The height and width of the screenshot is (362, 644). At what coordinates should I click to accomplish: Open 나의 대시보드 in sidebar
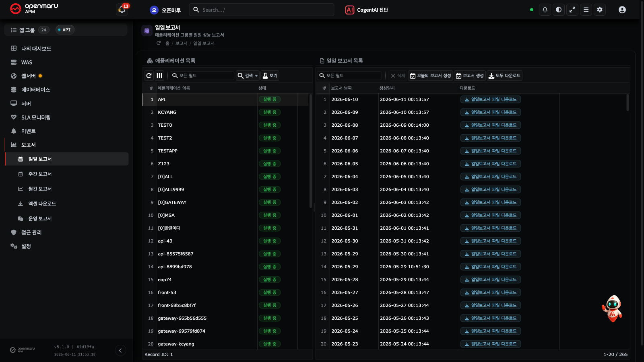coord(36,49)
